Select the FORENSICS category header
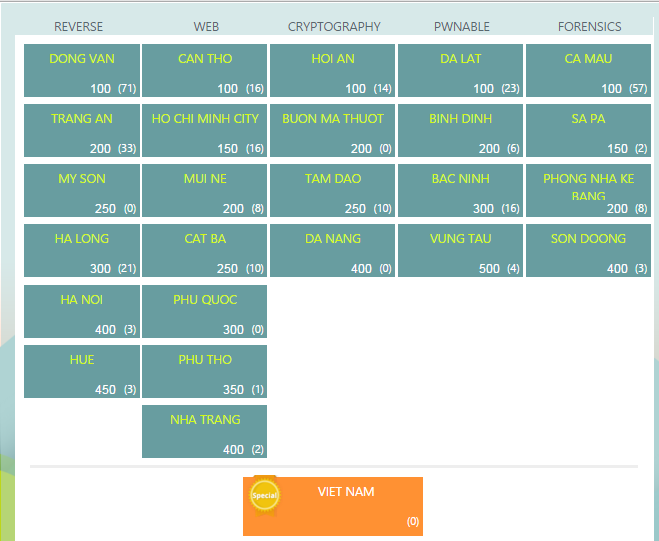The width and height of the screenshot is (659, 541). coord(590,26)
